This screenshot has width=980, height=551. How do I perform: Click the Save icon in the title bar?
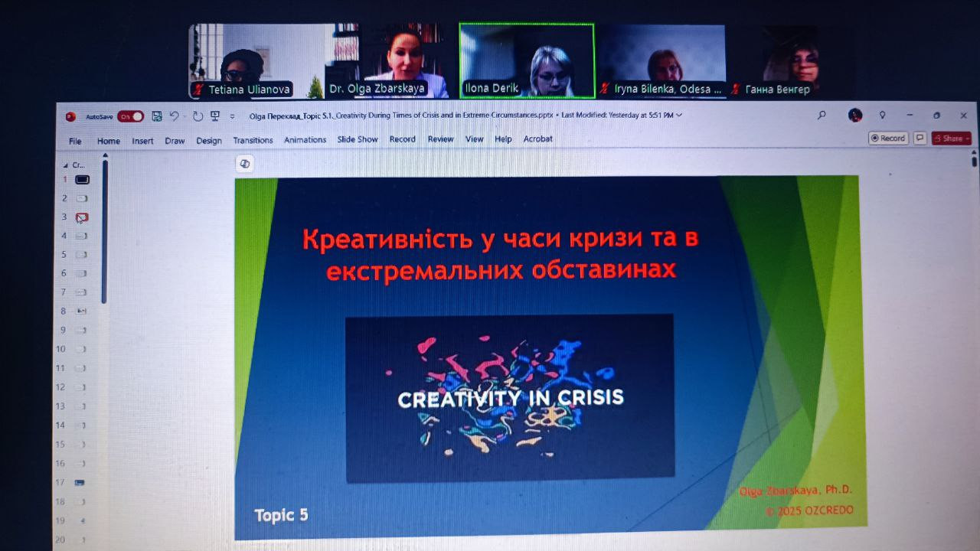click(x=157, y=116)
